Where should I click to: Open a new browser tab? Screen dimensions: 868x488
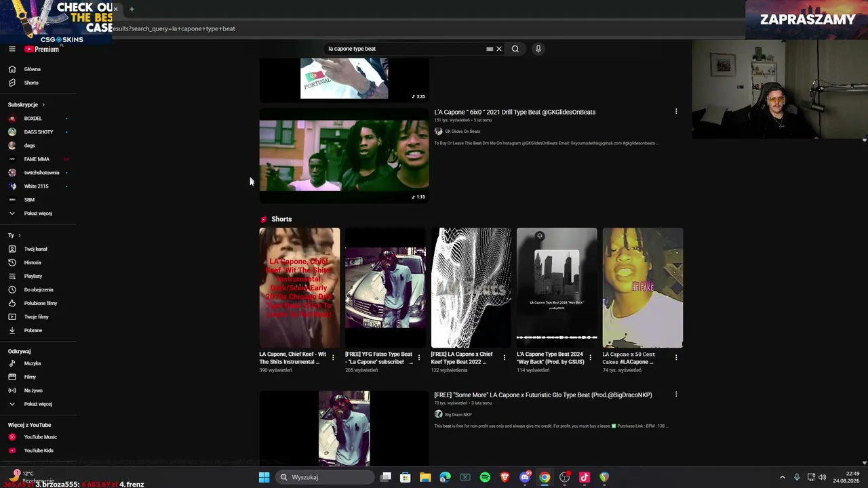coord(132,9)
